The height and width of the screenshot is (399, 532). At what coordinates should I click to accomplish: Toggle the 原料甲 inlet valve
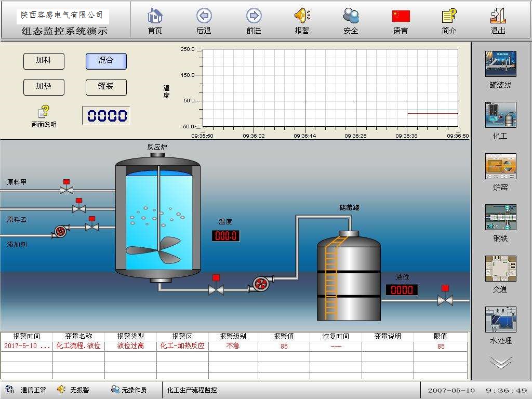pos(66,187)
